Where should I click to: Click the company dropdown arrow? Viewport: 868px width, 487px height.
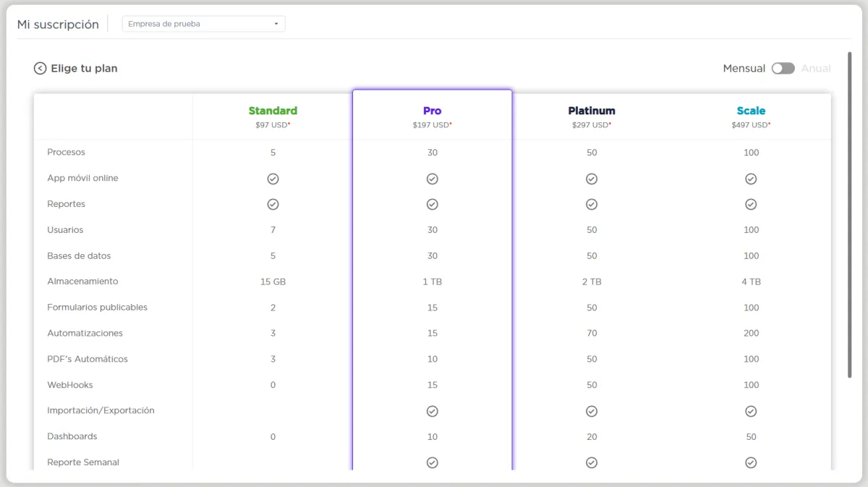[276, 24]
